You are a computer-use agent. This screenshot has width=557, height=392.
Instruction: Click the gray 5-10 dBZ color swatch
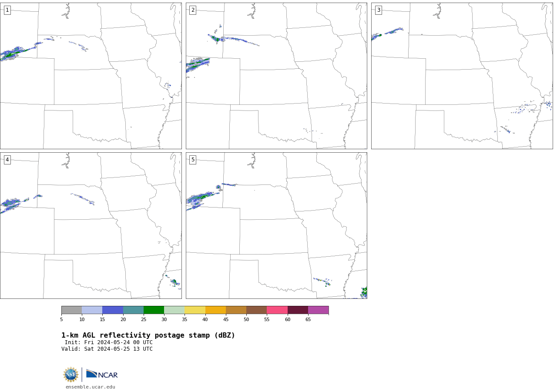click(x=71, y=310)
